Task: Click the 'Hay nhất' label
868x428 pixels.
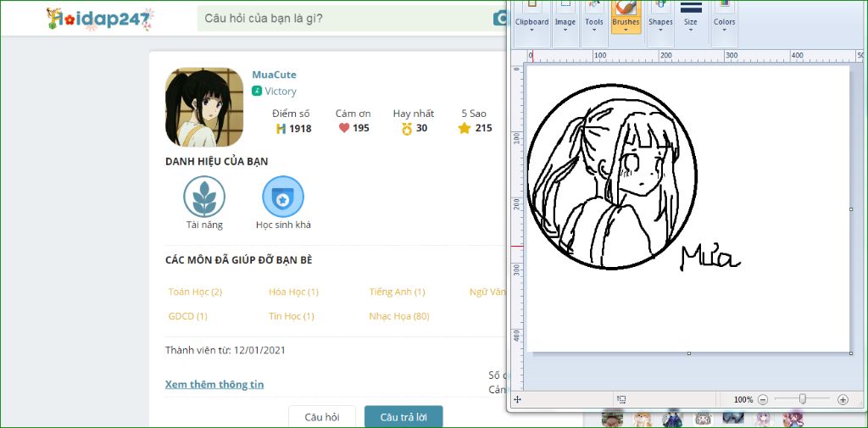Action: pos(414,114)
